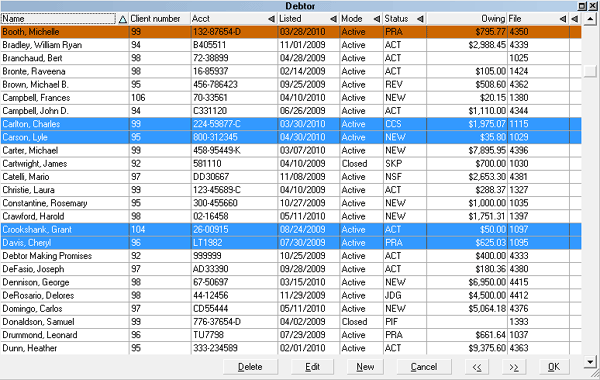Click the arrow icon in Status header
Screen dimensions: 600x380
(x=420, y=19)
